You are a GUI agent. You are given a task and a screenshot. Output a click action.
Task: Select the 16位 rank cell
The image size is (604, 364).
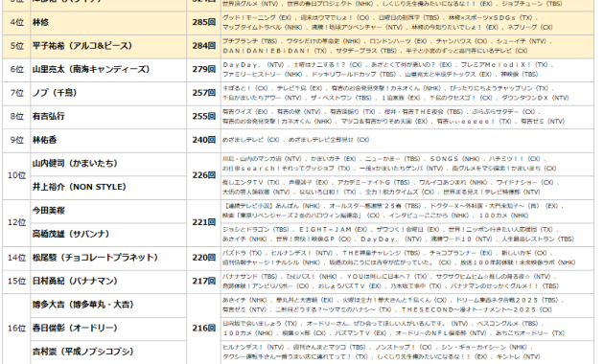(16, 329)
